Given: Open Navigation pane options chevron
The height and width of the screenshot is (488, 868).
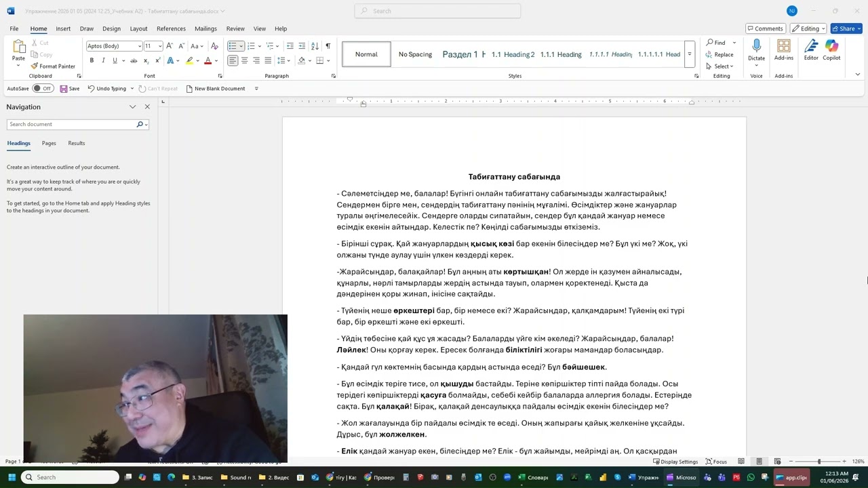Looking at the screenshot, I should pyautogui.click(x=133, y=106).
